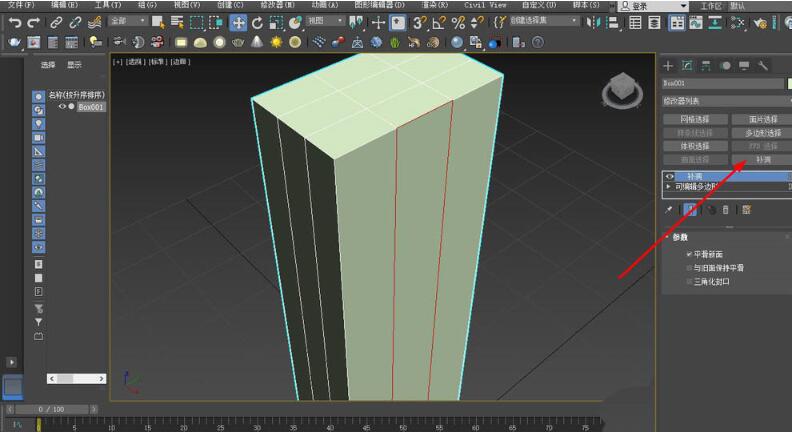Select the Select and Link chain tool
Image resolution: width=792 pixels, height=432 pixels.
56,23
